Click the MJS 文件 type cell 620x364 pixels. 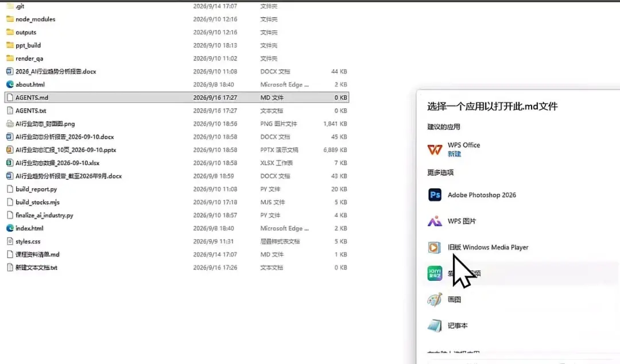click(x=273, y=202)
